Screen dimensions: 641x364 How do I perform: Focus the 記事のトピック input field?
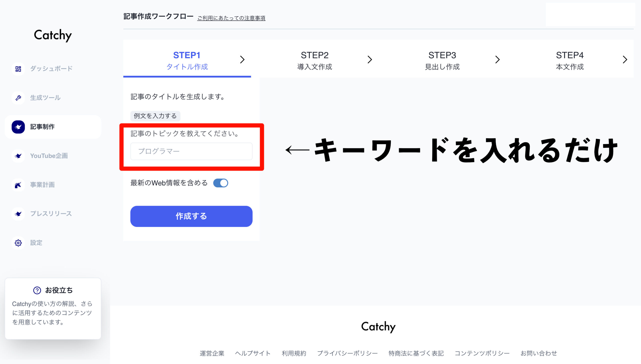(191, 151)
